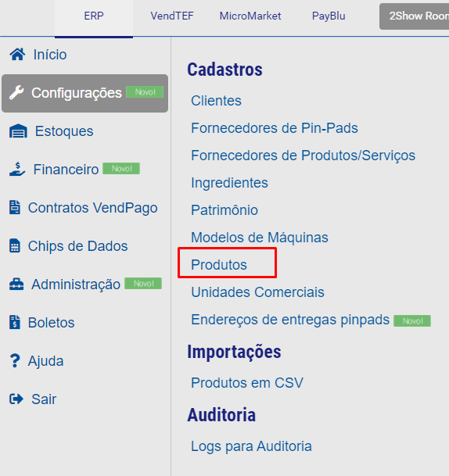Image resolution: width=449 pixels, height=476 pixels.
Task: Click the question mark Ajuda icon
Action: coord(15,360)
